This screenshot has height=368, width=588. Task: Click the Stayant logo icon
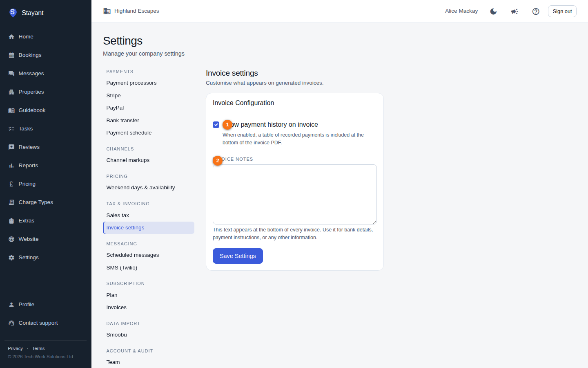tap(13, 13)
